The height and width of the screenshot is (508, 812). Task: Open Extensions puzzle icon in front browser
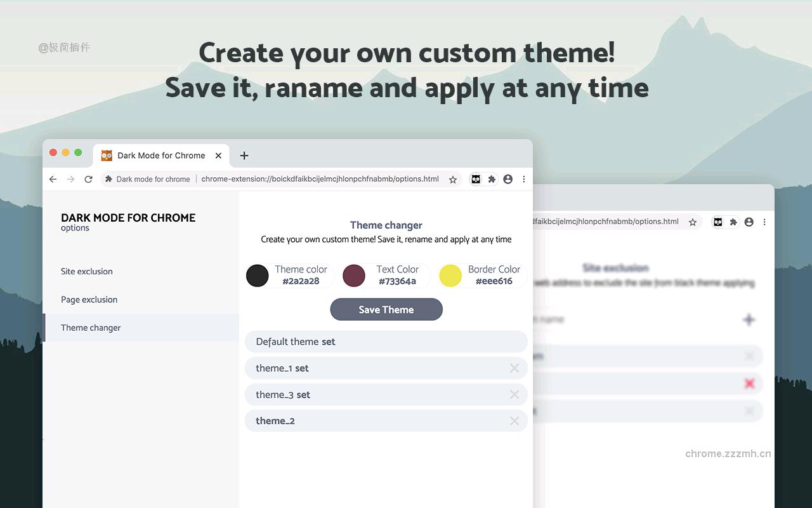[492, 180]
